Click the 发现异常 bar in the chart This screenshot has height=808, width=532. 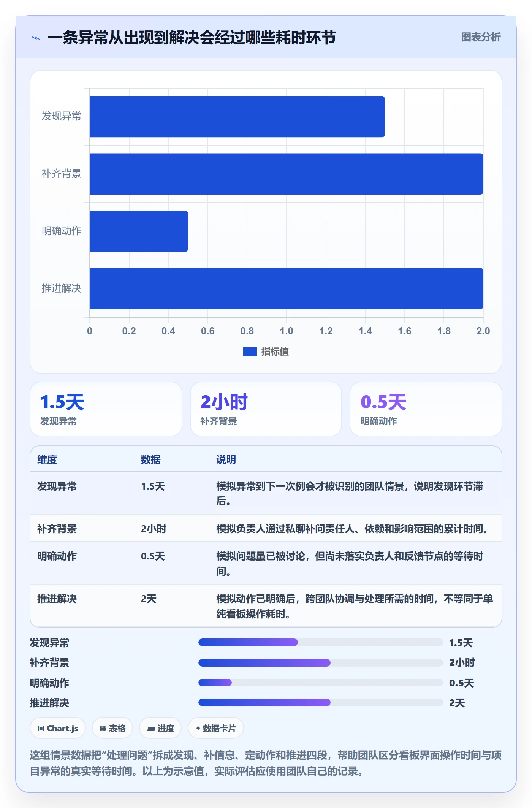[x=237, y=117]
